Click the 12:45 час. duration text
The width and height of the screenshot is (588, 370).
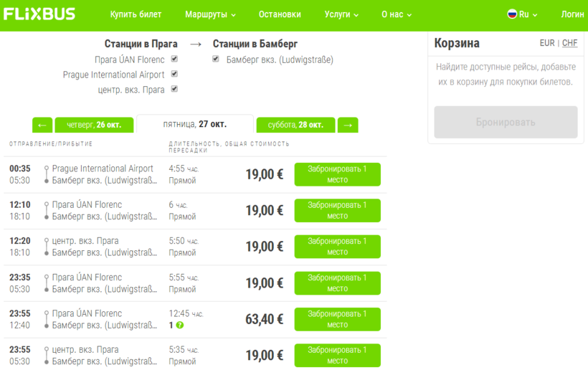186,313
